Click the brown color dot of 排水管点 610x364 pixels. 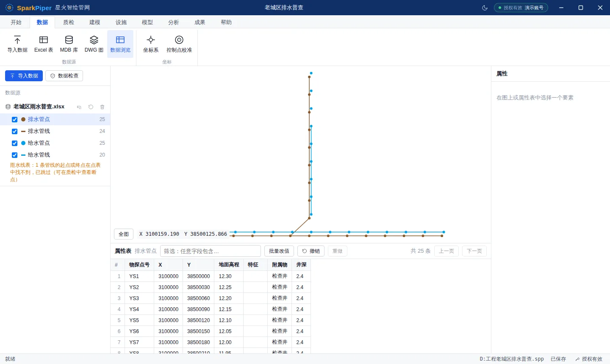[x=23, y=119]
